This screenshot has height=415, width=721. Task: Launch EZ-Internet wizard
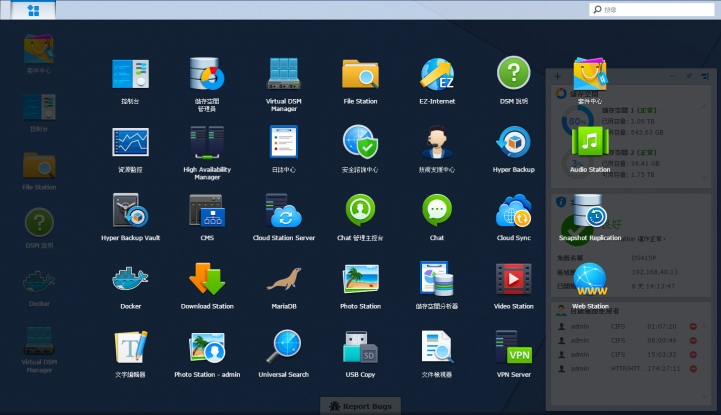437,74
